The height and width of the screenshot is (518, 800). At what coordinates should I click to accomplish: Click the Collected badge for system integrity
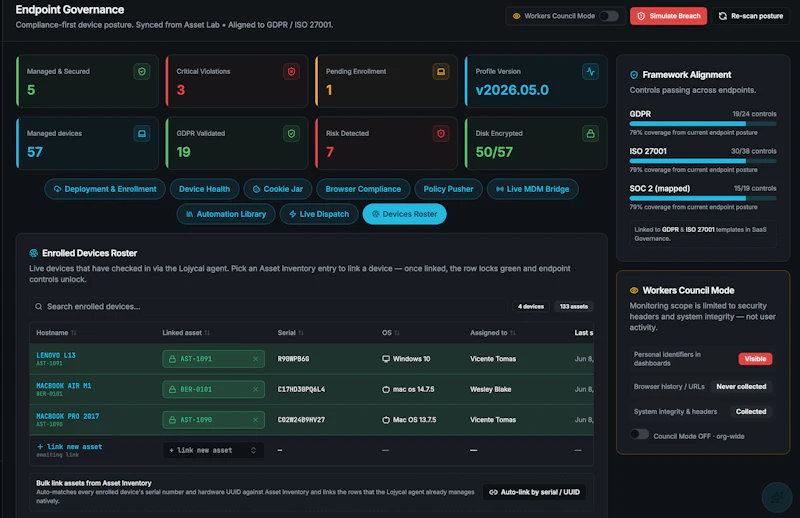coord(751,411)
